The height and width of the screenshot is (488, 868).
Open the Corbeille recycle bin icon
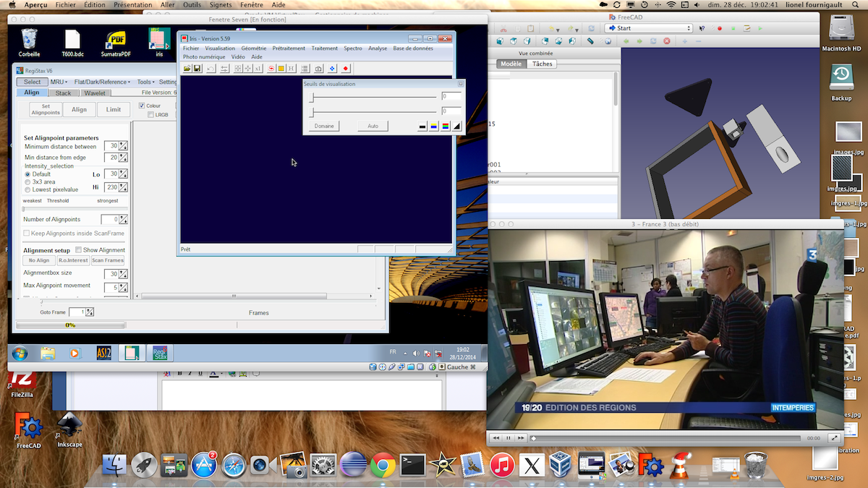tap(30, 43)
